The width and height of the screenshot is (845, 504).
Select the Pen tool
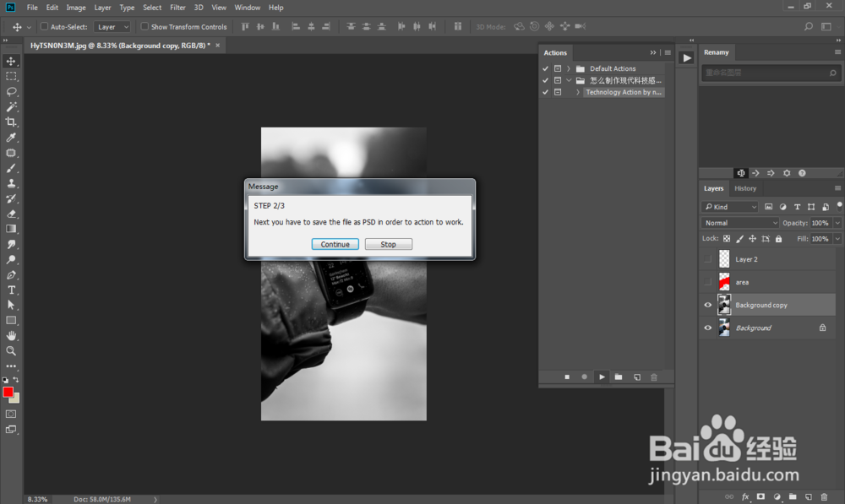click(11, 274)
